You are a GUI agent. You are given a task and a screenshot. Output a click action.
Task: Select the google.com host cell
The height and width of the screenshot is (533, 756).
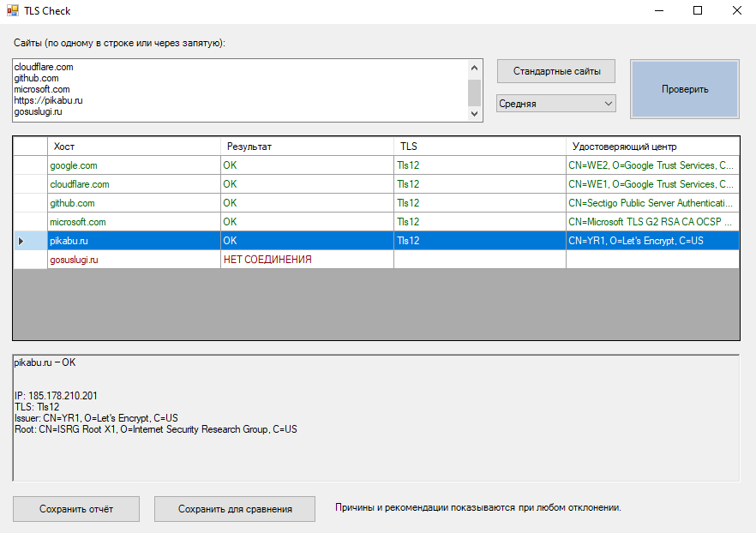pos(134,165)
